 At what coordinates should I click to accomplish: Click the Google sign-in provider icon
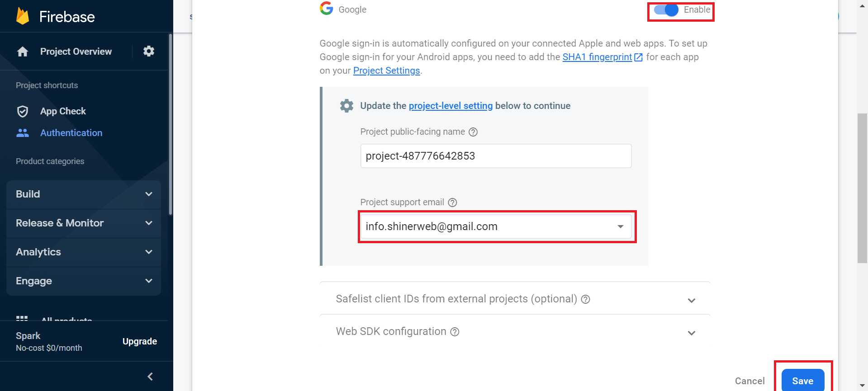coord(326,9)
